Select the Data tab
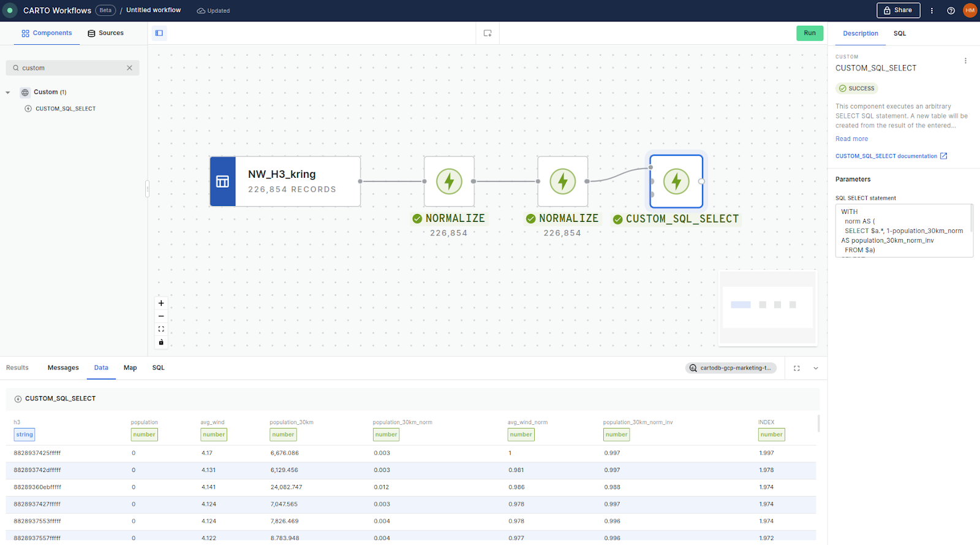 pos(101,368)
